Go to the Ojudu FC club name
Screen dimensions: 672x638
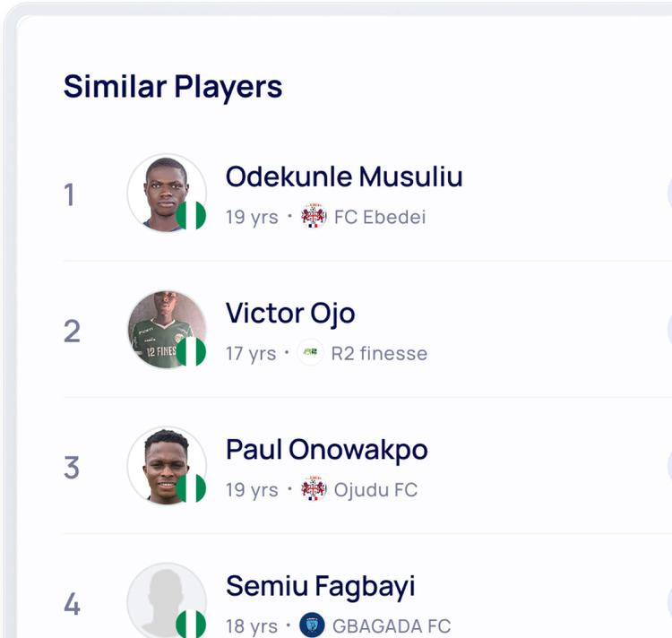point(375,489)
